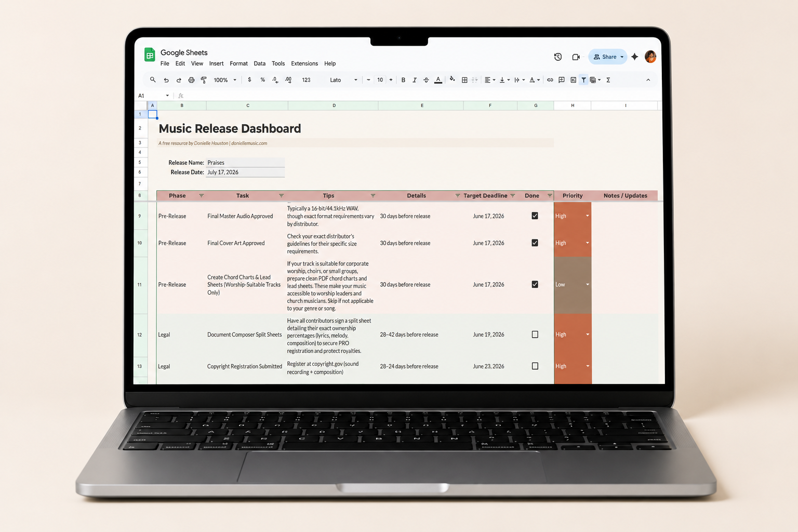Toggle the create filter button
Image resolution: width=798 pixels, height=532 pixels.
click(584, 80)
